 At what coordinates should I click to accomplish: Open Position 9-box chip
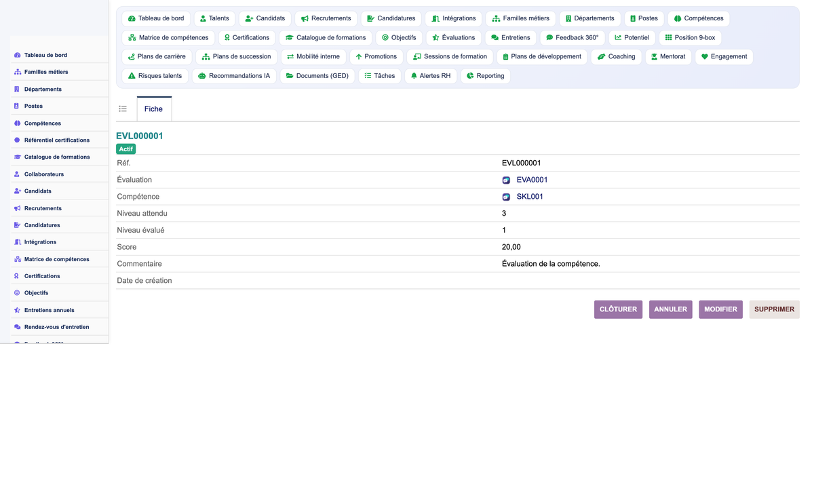tap(690, 37)
